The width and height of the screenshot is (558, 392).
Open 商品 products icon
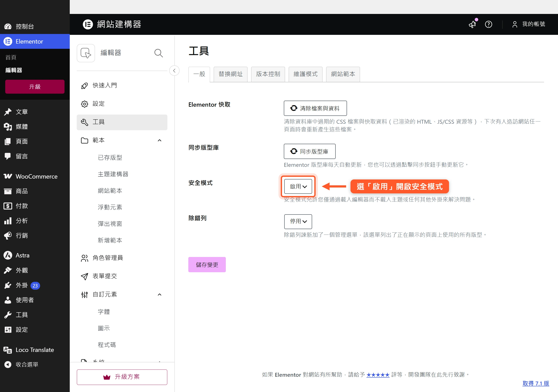8,191
